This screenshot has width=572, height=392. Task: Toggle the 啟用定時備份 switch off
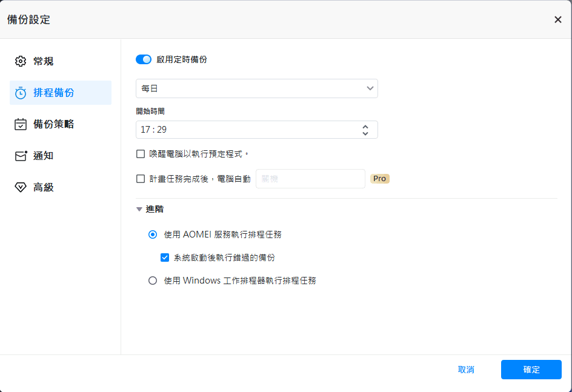click(144, 59)
